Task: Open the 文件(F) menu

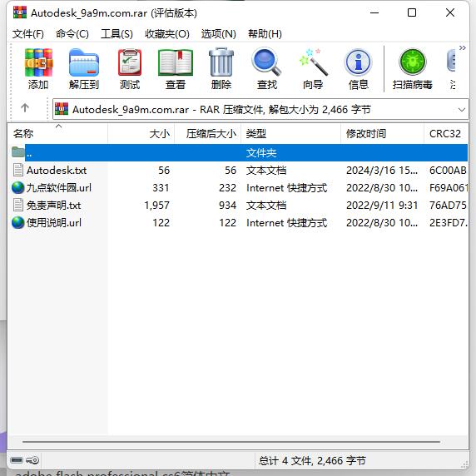Action: (28, 33)
